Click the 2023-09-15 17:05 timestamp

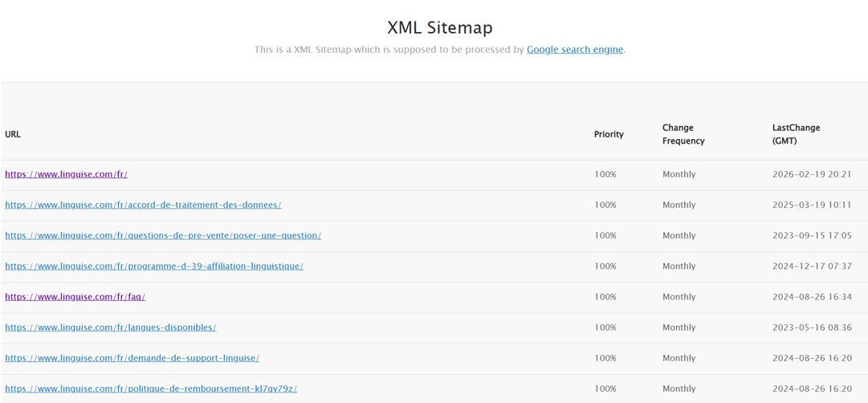click(812, 235)
